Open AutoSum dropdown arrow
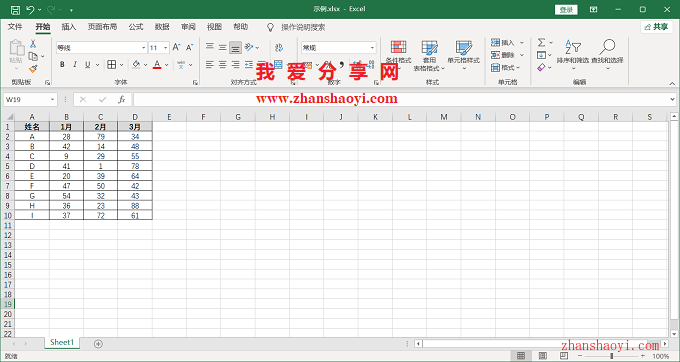 [x=551, y=42]
